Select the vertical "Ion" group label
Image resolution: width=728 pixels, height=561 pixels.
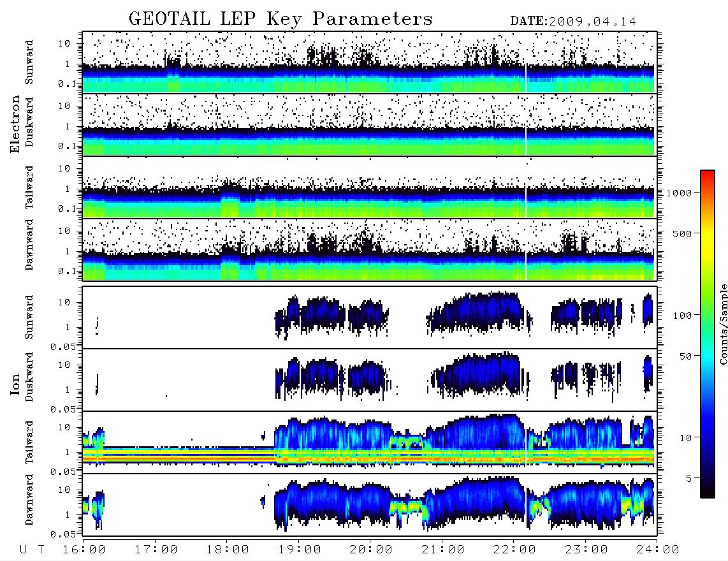[15, 384]
